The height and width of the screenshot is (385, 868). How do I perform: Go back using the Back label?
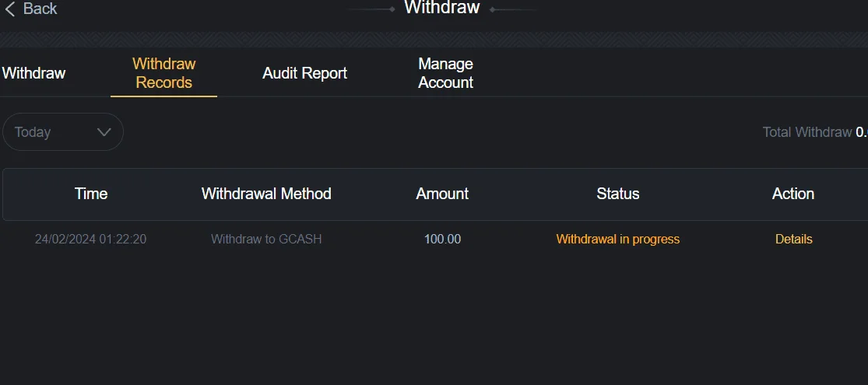click(40, 9)
